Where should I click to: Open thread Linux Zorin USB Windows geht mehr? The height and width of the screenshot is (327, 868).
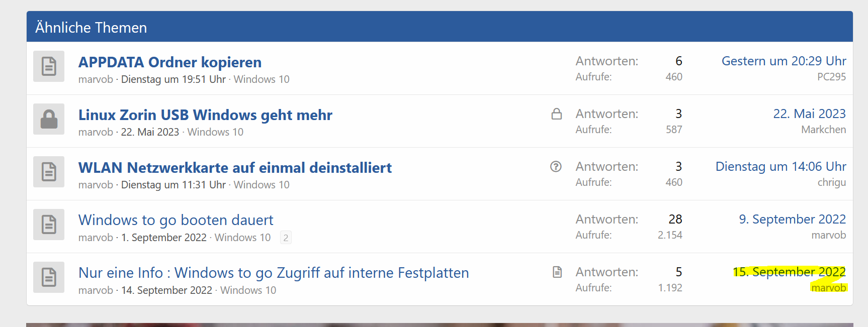205,115
